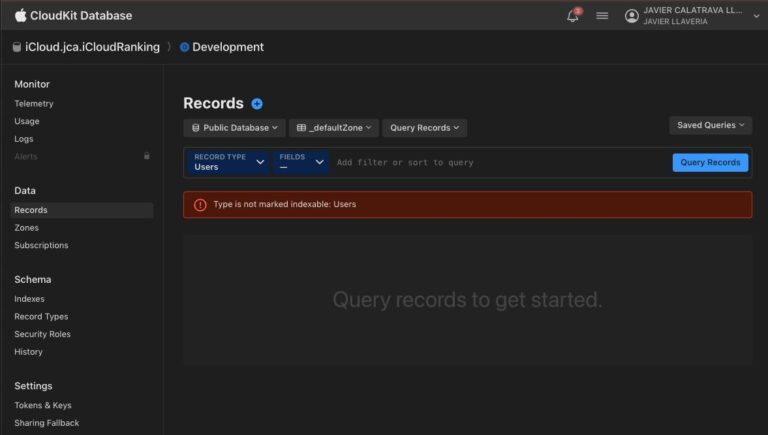Click the Data section heading

(25, 191)
